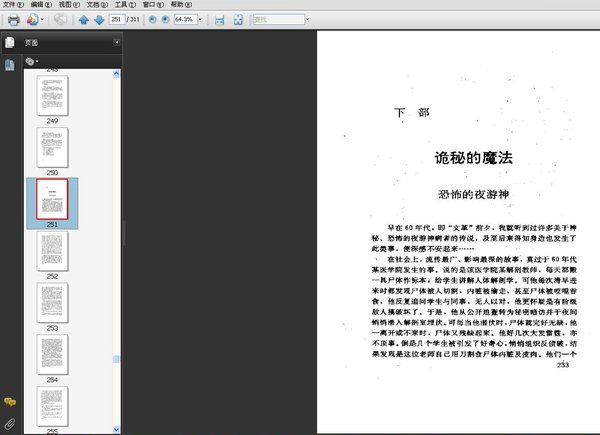
Task: Go to next page with down arrow
Action: click(x=99, y=19)
